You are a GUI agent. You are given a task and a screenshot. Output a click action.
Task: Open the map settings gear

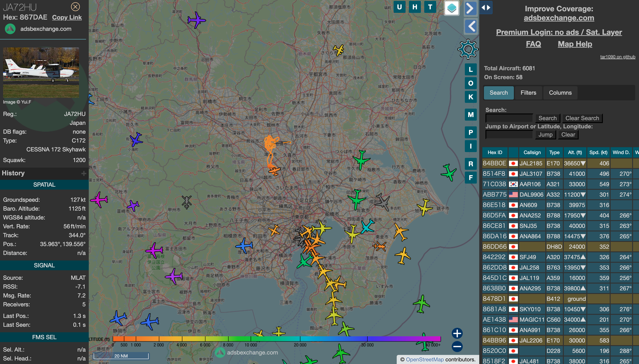pos(468,49)
